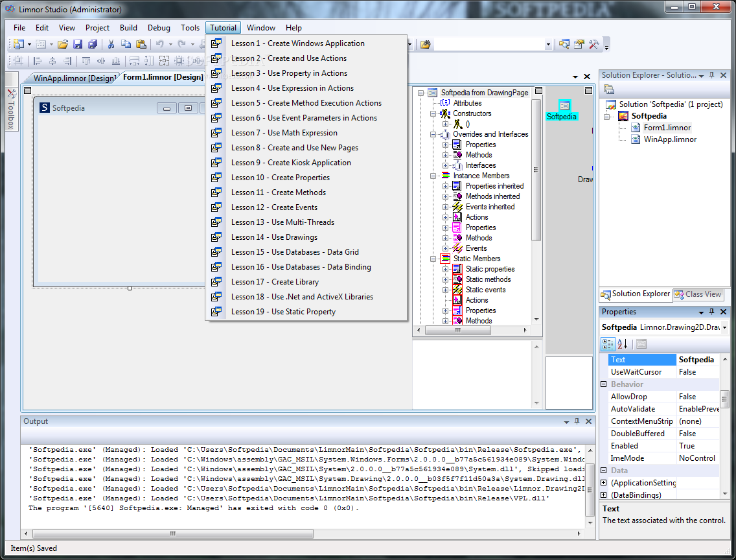Click the Open File folder icon
The width and height of the screenshot is (736, 560).
click(x=63, y=44)
